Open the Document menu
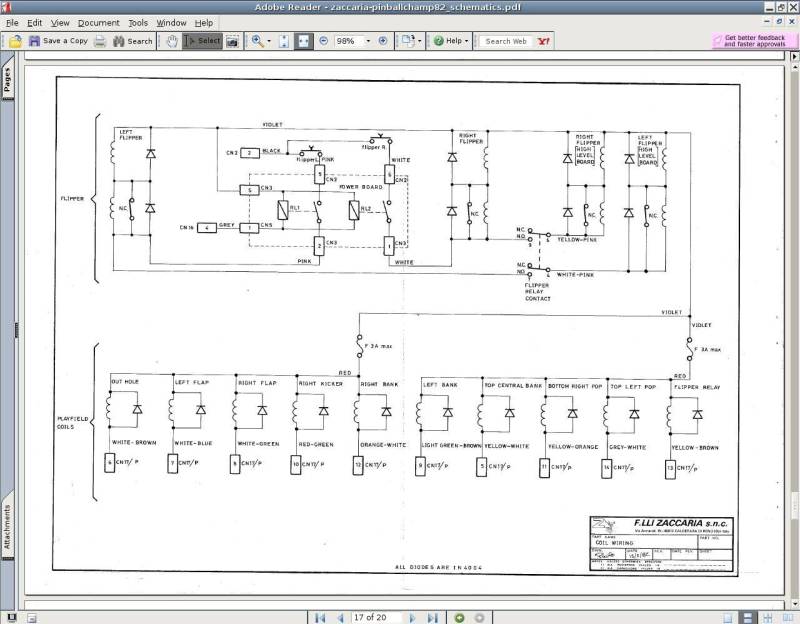The width and height of the screenshot is (800, 624). click(x=98, y=22)
